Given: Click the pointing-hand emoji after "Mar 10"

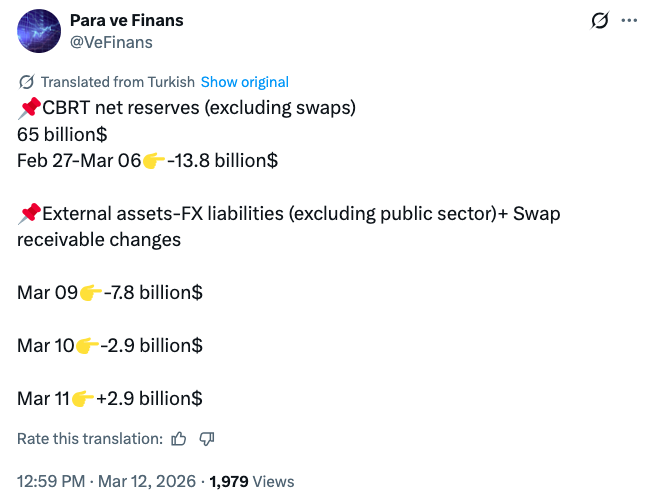Looking at the screenshot, I should (88, 346).
